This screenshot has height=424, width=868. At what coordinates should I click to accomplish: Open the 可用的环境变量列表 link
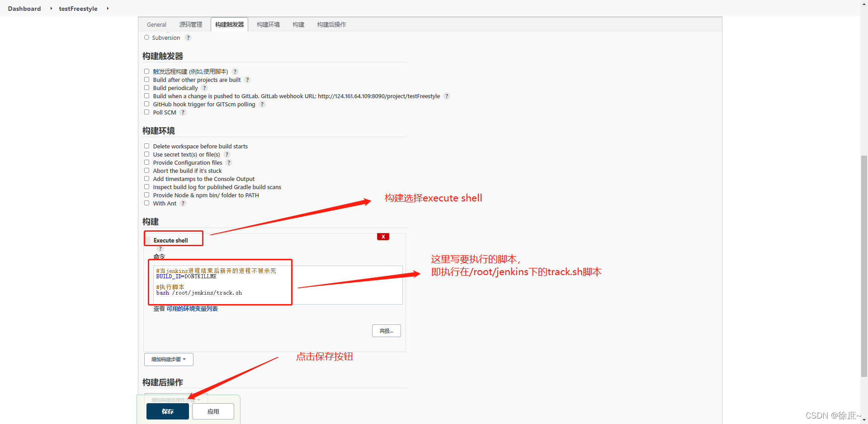click(192, 309)
